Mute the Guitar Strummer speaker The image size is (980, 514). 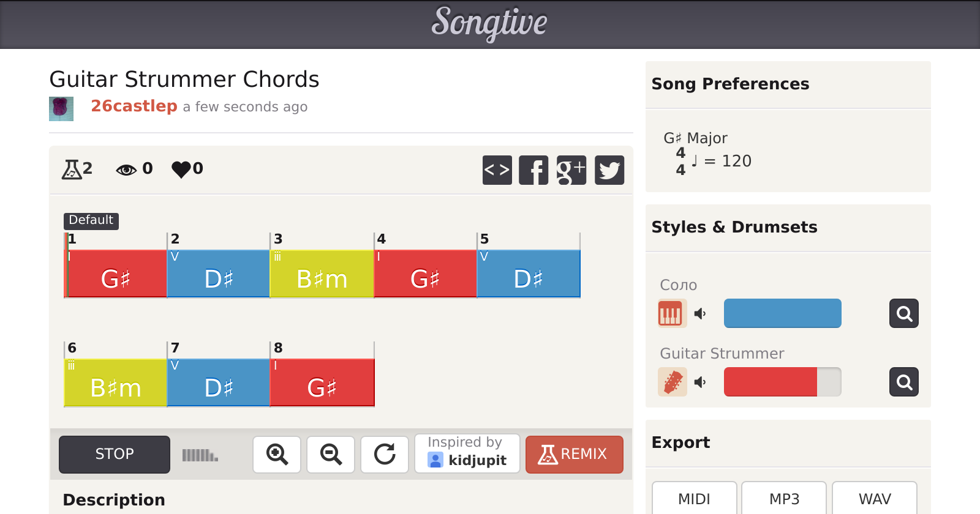pos(700,382)
